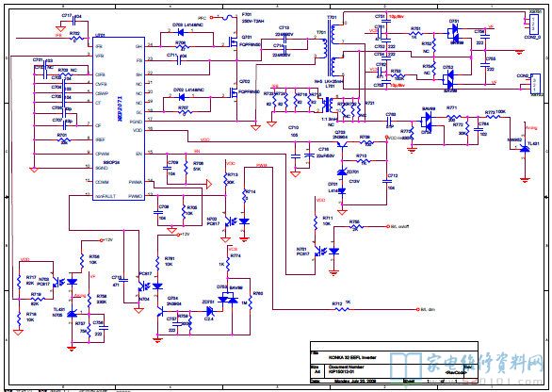Select the Q704 2N3904 transistor symbol
The height and width of the screenshot is (392, 552).
click(x=160, y=311)
